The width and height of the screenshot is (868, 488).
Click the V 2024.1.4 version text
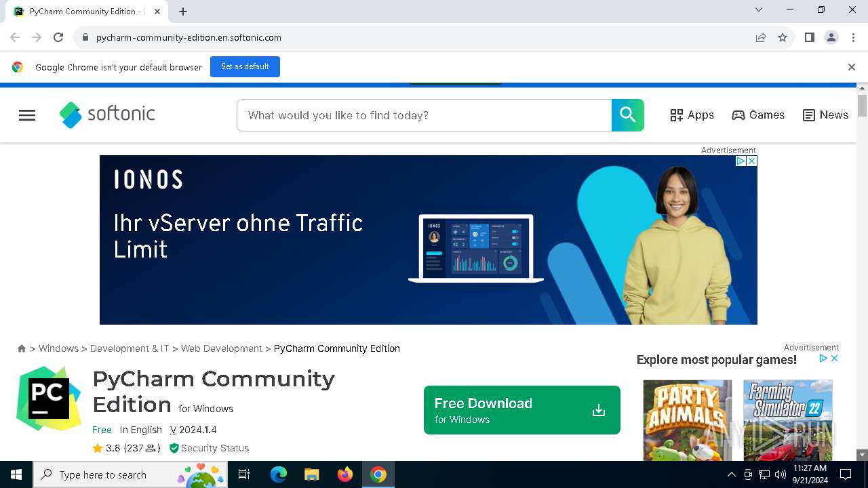click(193, 430)
